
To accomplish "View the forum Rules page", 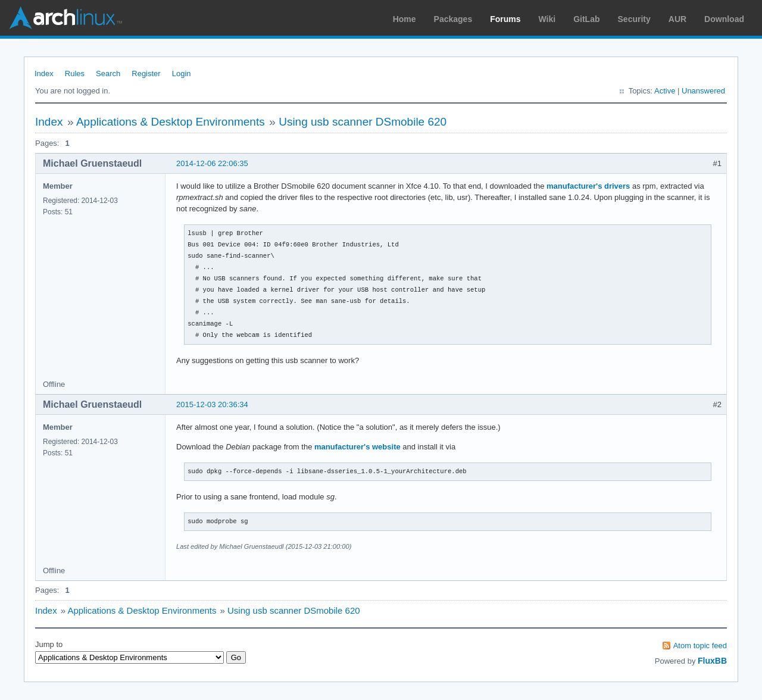I will [x=74, y=74].
